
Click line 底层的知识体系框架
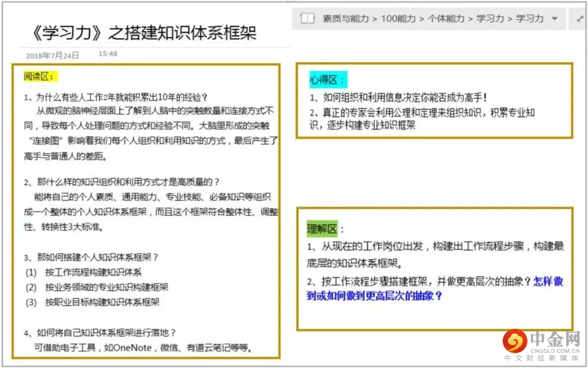pos(354,263)
